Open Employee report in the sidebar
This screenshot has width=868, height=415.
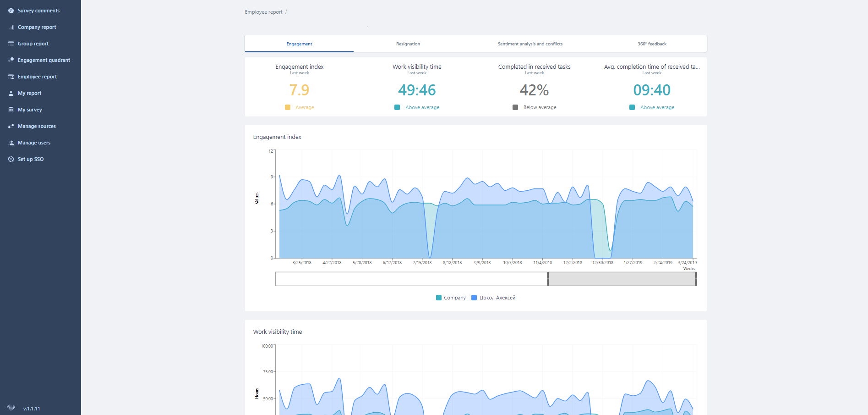tap(37, 77)
